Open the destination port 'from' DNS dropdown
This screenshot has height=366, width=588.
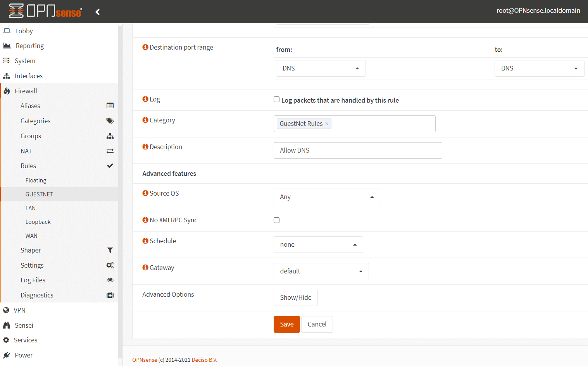[x=321, y=68]
